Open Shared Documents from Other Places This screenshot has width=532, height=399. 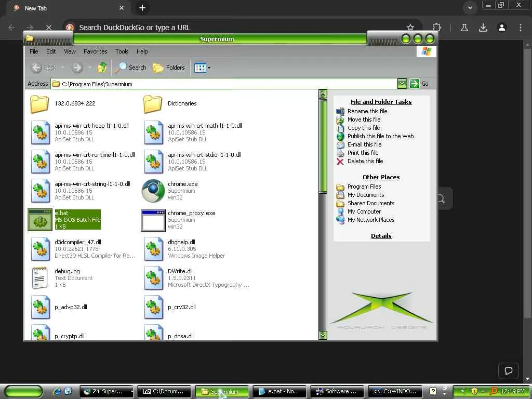tap(371, 203)
